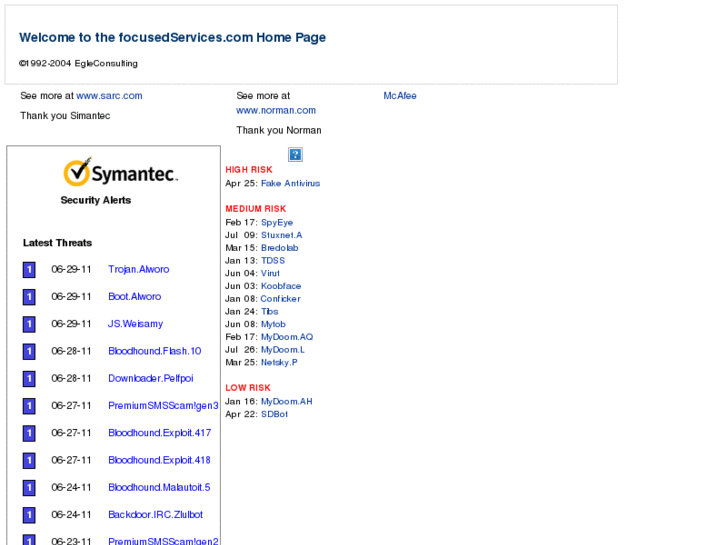Click severity icon beside PremiumSMSScam!gen3
Image resolution: width=727 pixels, height=545 pixels.
[x=29, y=406]
